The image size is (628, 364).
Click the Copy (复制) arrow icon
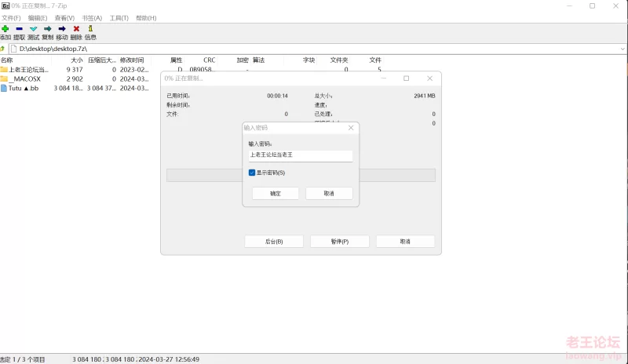click(48, 29)
